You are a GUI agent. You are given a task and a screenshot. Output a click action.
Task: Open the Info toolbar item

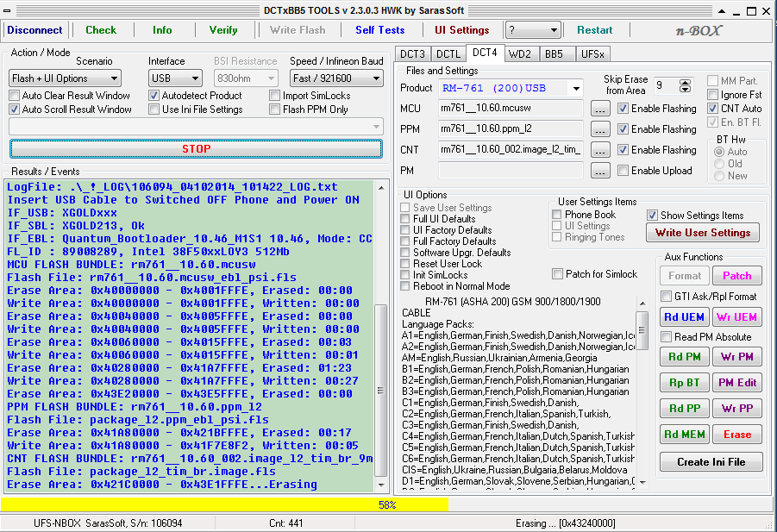[x=162, y=30]
